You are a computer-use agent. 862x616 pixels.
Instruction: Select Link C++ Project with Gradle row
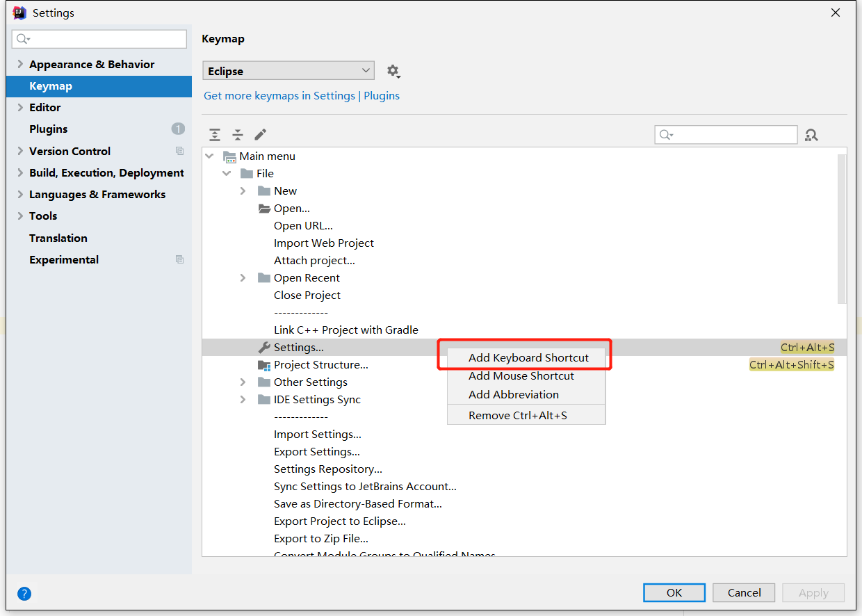[524, 330]
